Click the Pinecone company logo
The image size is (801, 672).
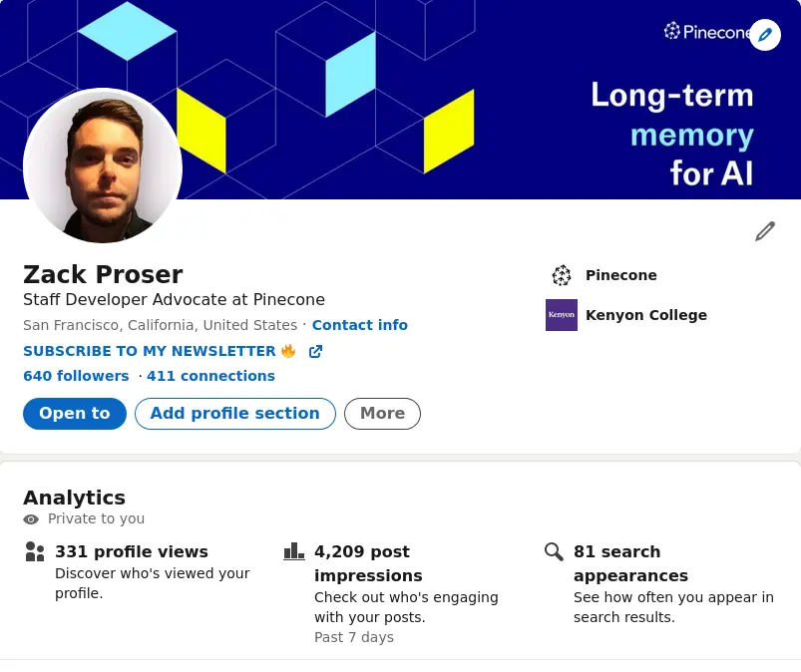(562, 275)
